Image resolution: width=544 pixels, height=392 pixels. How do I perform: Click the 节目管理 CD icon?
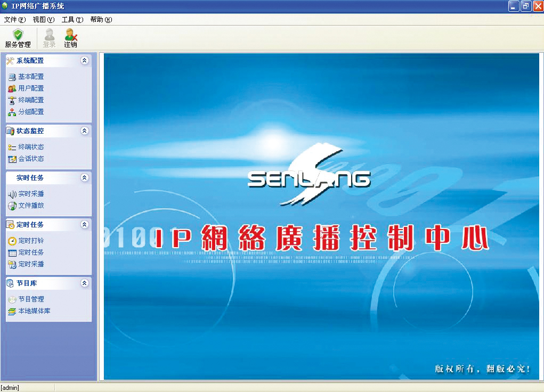coord(12,299)
